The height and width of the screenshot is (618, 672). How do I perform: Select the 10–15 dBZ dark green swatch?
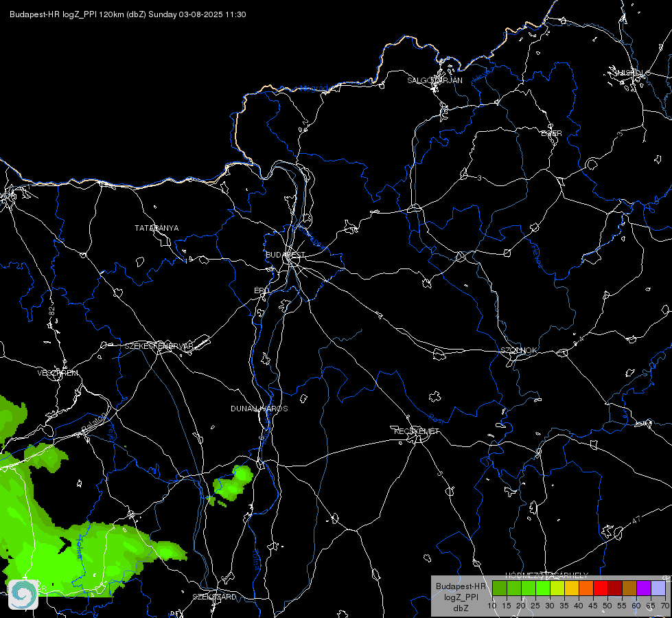click(x=500, y=588)
